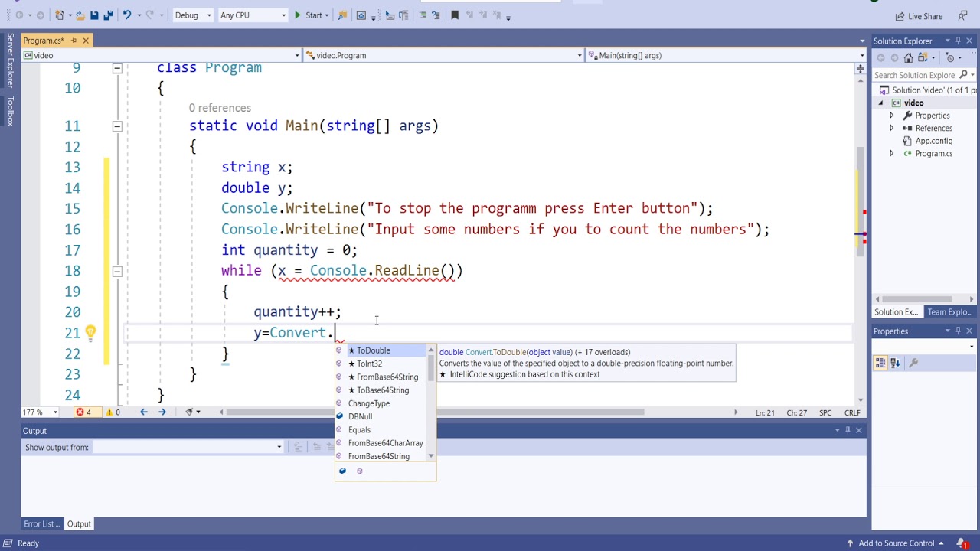Screen dimensions: 980x551
Task: Open the Debug configuration dropdown
Action: (193, 15)
